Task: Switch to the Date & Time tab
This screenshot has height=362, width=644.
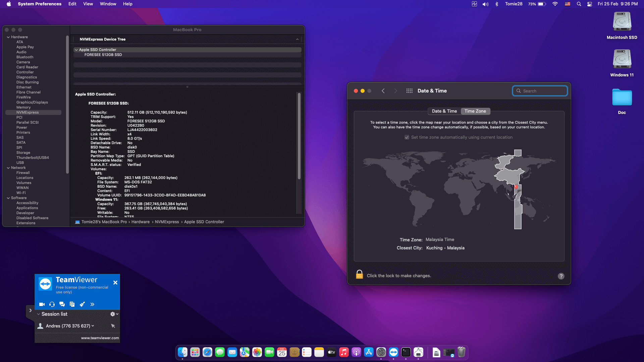Action: (444, 111)
